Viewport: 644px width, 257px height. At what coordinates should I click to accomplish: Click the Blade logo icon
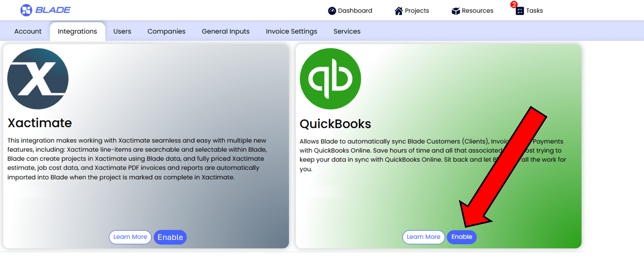tap(26, 10)
